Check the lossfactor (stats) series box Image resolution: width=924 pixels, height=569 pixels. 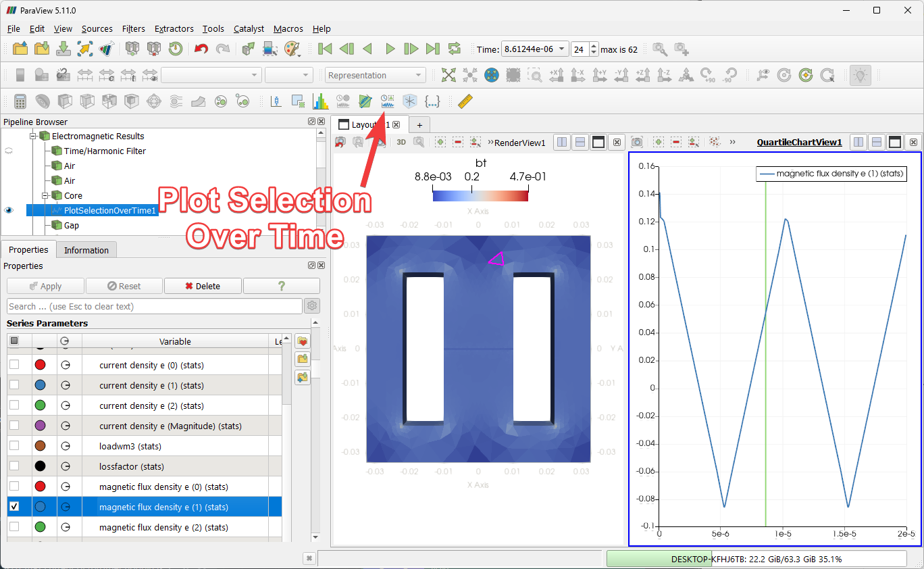click(14, 466)
